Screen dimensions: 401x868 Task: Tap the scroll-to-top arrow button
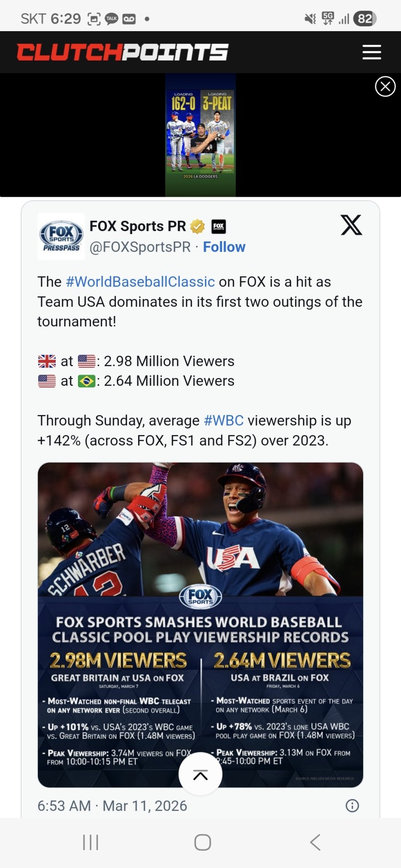(x=200, y=775)
